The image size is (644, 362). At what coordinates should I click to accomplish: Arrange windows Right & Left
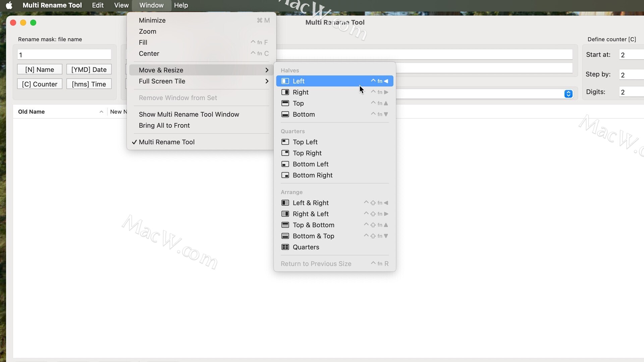click(335, 214)
